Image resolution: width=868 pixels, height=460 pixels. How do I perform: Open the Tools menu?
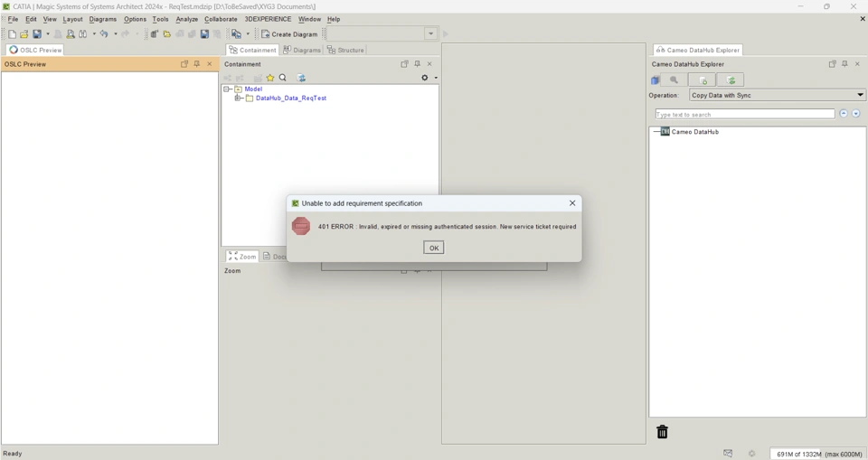click(161, 19)
